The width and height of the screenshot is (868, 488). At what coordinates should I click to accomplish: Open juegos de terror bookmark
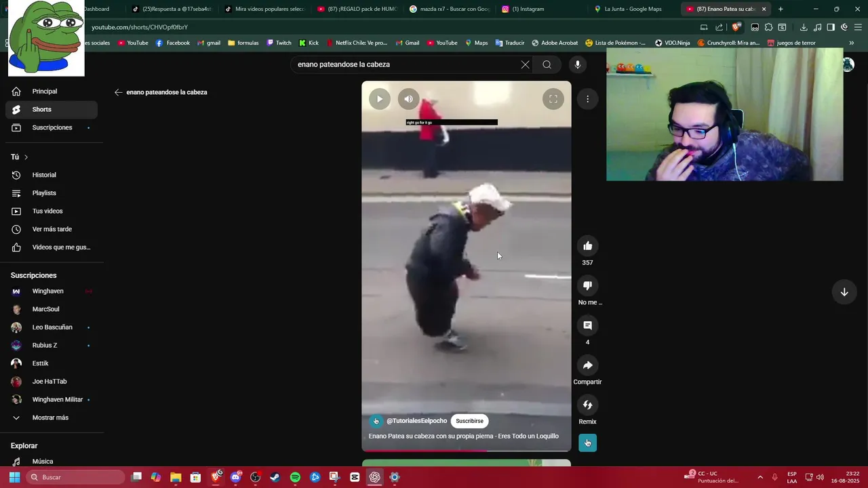point(791,43)
